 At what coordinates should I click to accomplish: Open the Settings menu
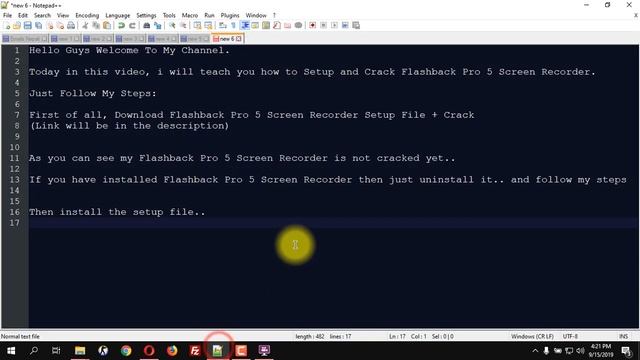tap(146, 16)
